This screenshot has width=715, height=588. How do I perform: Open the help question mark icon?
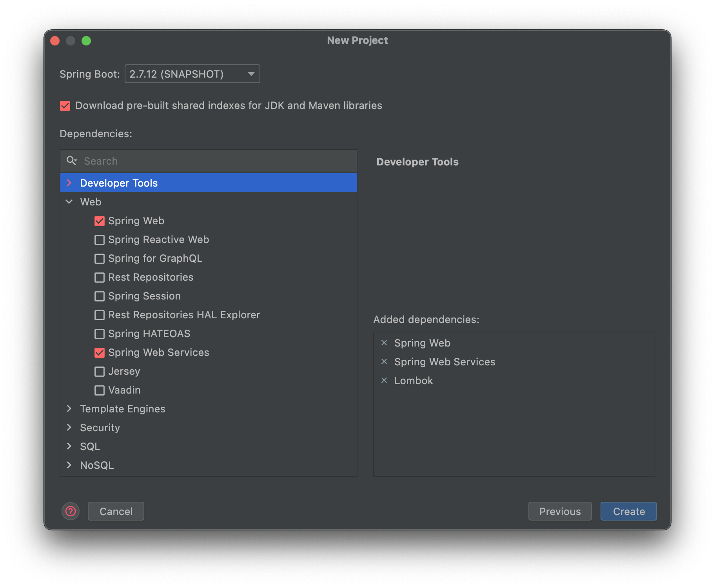(x=71, y=511)
